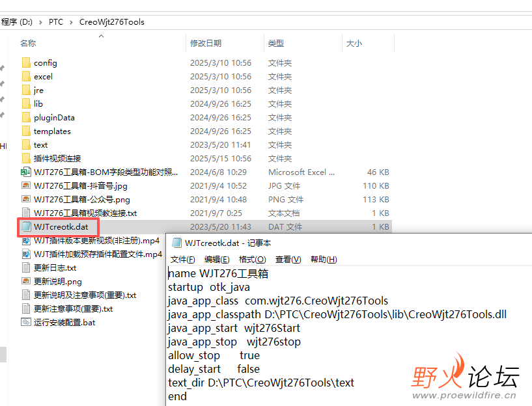Click the text_dir path line
This screenshot has height=406, width=532.
(261, 383)
